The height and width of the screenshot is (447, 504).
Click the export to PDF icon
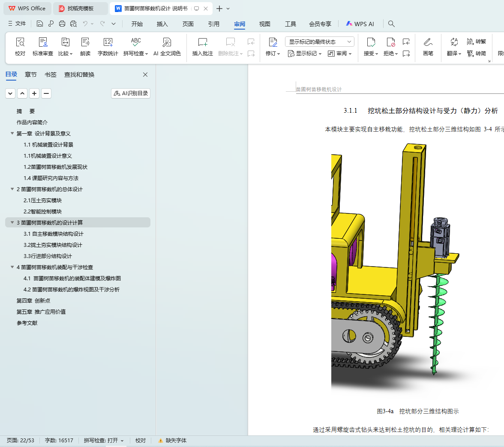(x=51, y=24)
